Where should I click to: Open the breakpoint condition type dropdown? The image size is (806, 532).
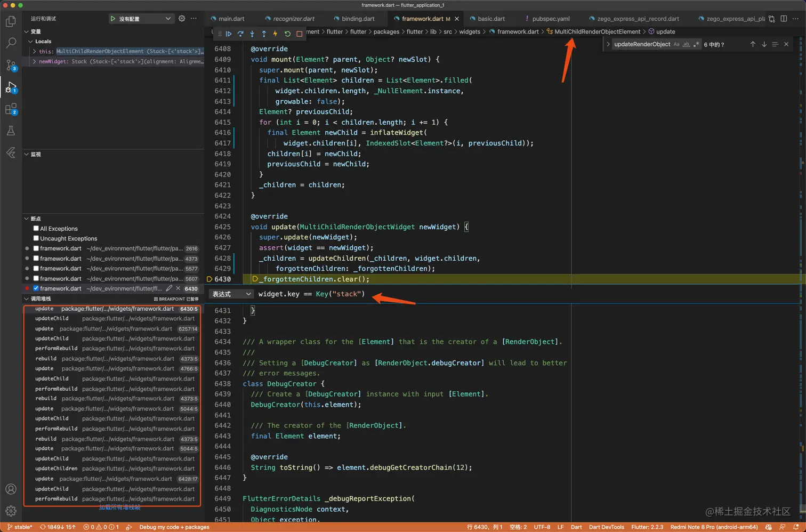coord(231,294)
